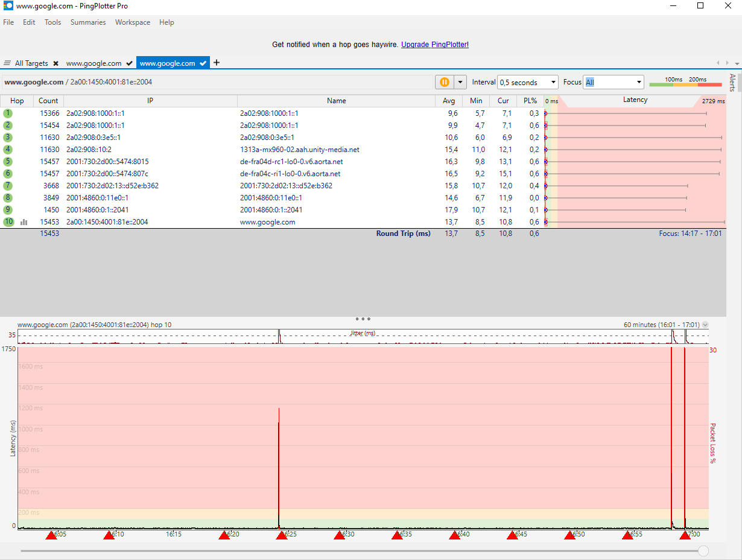Image resolution: width=742 pixels, height=560 pixels.
Task: Click the hop 10 latency bar in Latency column
Action: pyautogui.click(x=635, y=222)
